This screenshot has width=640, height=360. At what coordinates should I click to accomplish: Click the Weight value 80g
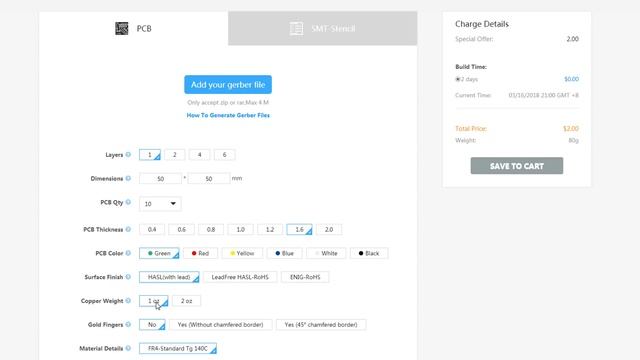[573, 140]
